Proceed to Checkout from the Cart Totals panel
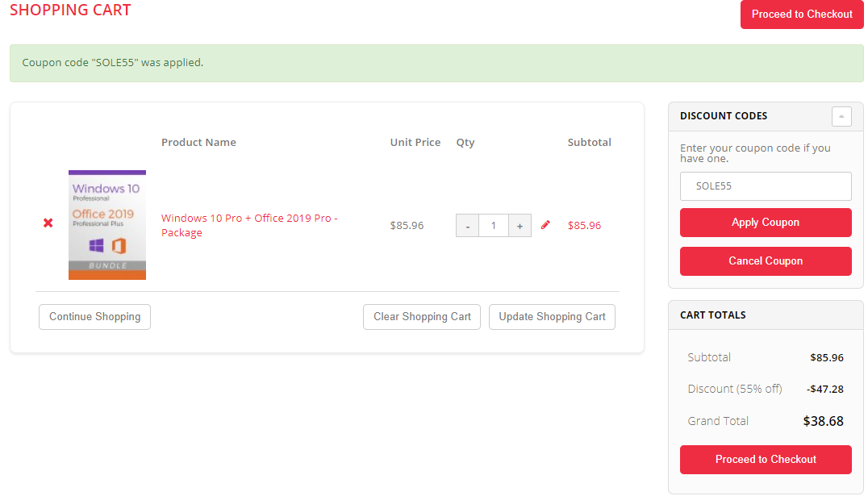This screenshot has width=868, height=496. [x=766, y=460]
